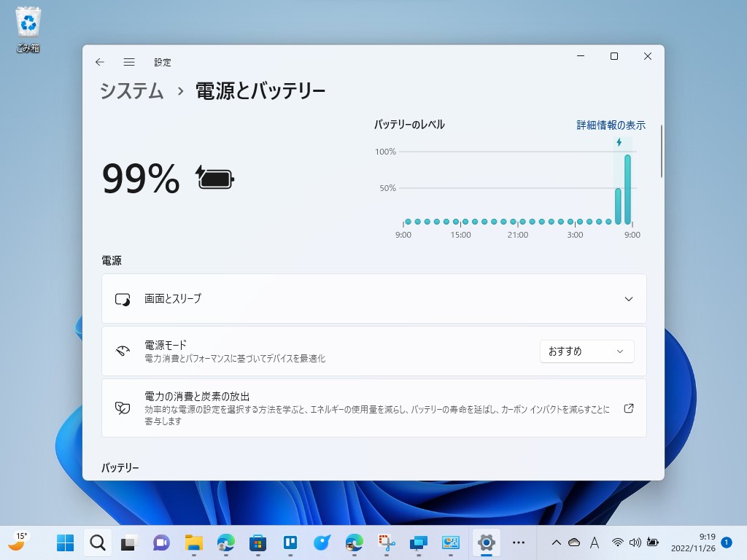This screenshot has height=560, width=747.
Task: Open Snipping Tool from the taskbar
Action: tap(385, 542)
